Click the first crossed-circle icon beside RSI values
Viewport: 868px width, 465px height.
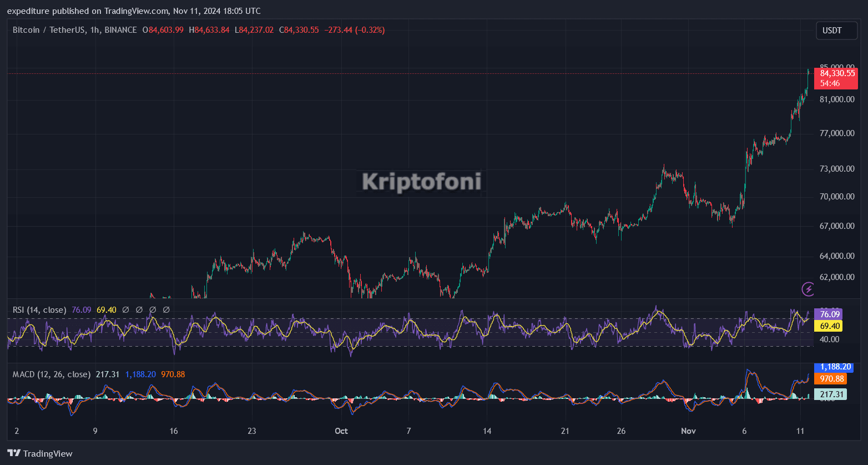click(125, 309)
